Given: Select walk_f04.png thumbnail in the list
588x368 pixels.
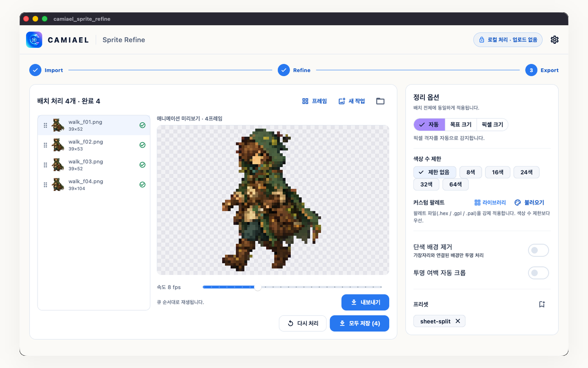Looking at the screenshot, I should pos(58,185).
